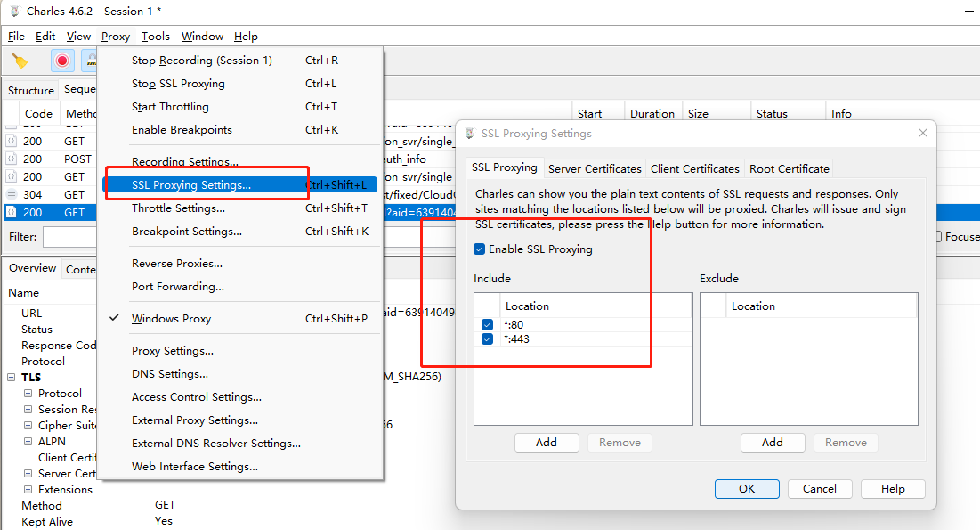Collapse the TLS tree node

pos(11,378)
